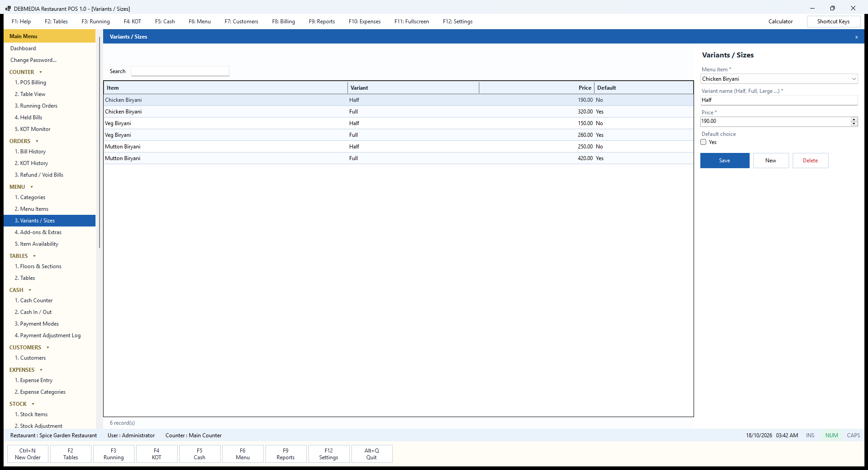This screenshot has width=868, height=470.
Task: Collapse the ORDERS section arrow
Action: coord(37,141)
